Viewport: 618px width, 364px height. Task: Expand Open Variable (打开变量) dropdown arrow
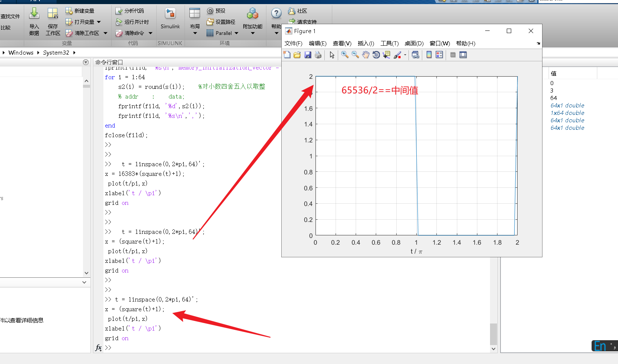click(x=99, y=22)
